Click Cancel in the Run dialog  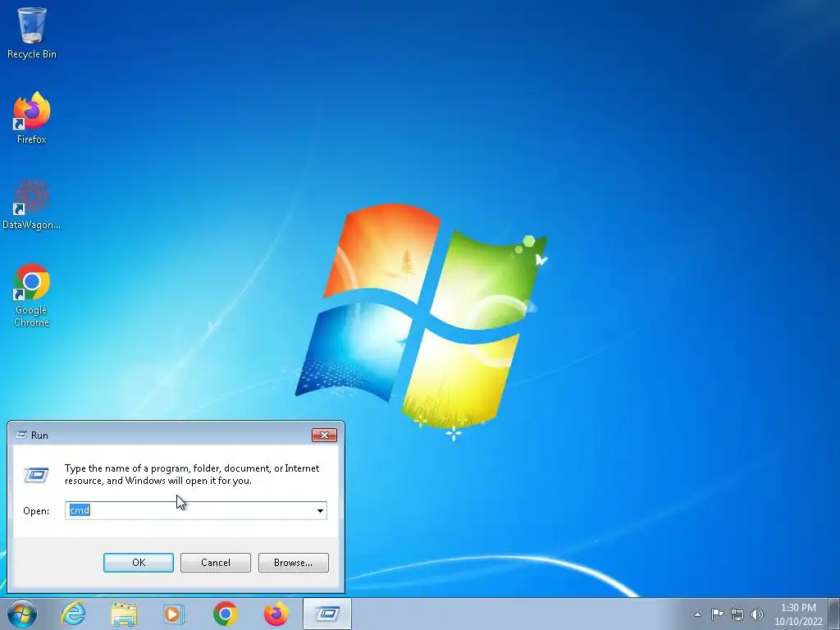pyautogui.click(x=216, y=563)
